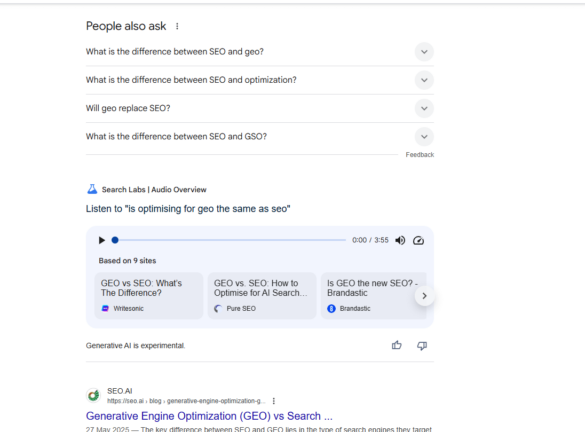Give thumbs up to the generative AI result
Screen dimensions: 585x432
pos(397,345)
